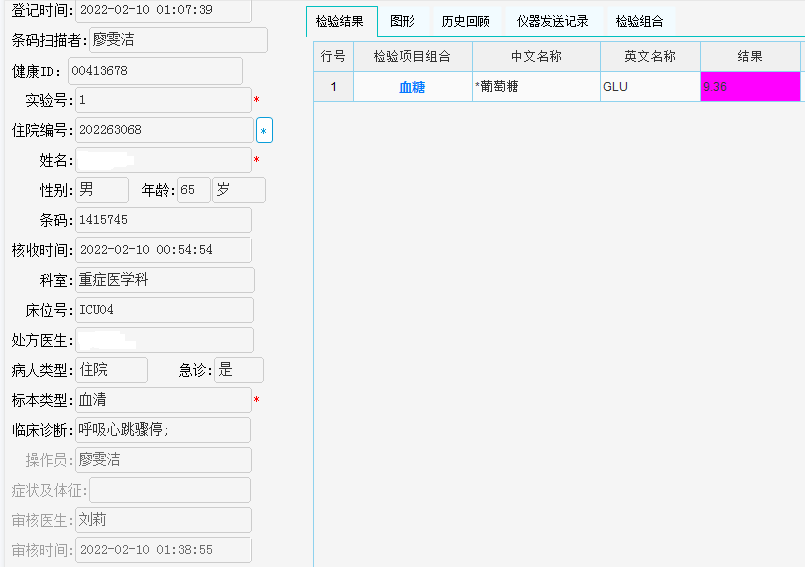Screen dimensions: 805x567
Task: Click the 行号 column header
Action: click(x=333, y=56)
